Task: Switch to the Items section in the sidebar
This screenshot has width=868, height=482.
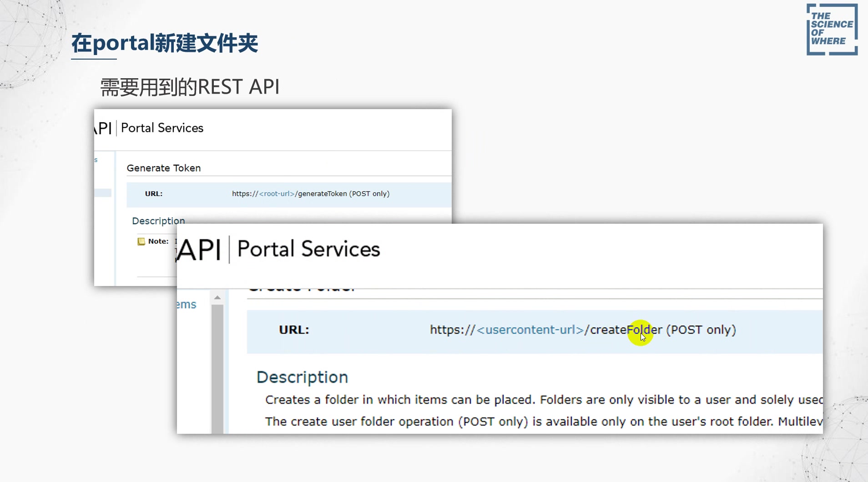Action: click(x=185, y=304)
